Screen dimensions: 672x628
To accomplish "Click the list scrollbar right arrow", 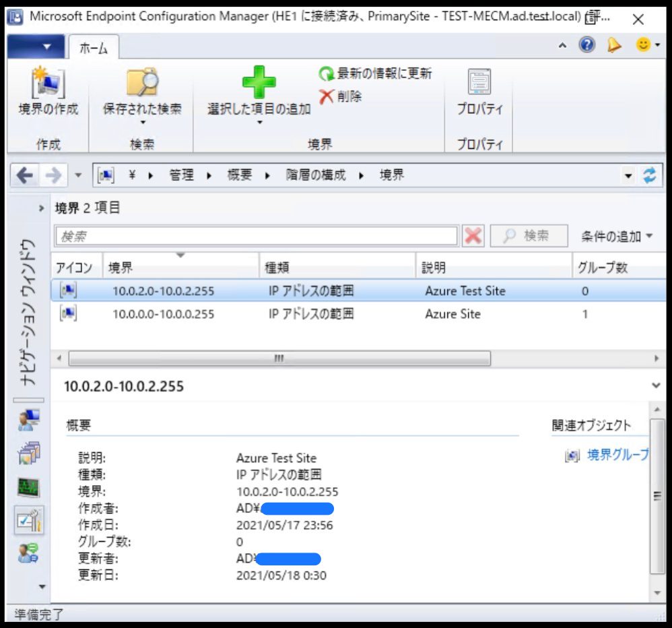I will [x=657, y=358].
